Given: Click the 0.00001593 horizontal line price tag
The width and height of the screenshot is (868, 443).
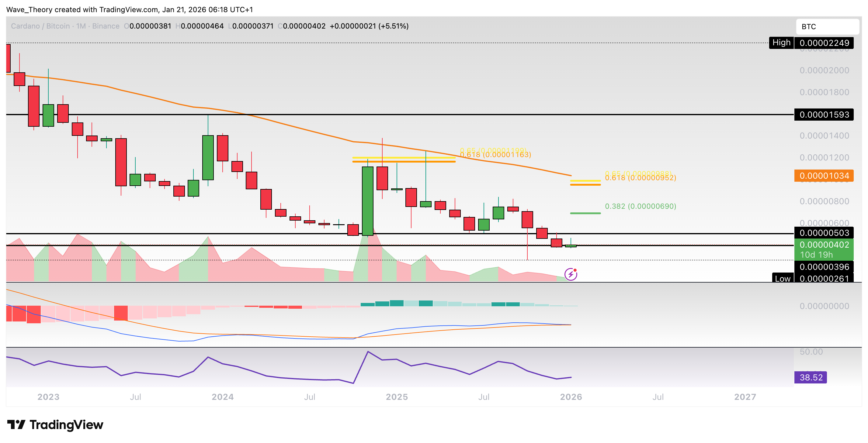Looking at the screenshot, I should pos(824,115).
